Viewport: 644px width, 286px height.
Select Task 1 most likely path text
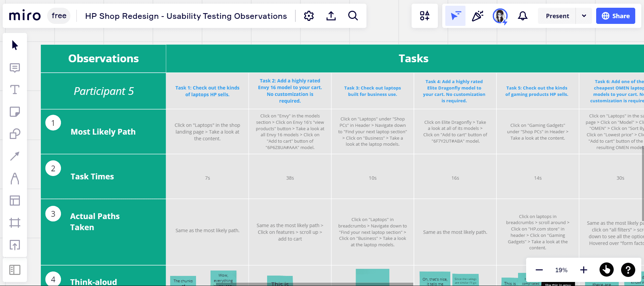(207, 132)
